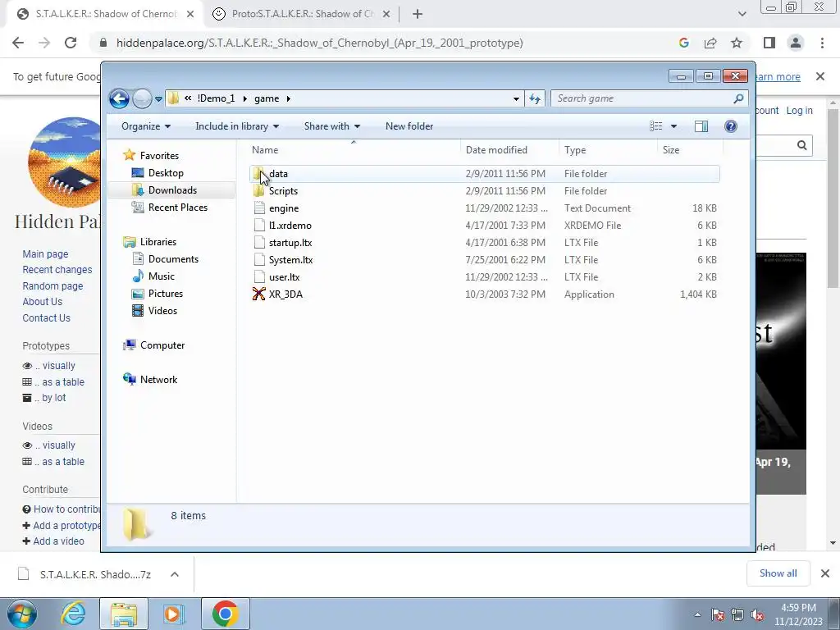Image resolution: width=840 pixels, height=630 pixels.
Task: Sort by the Size column header
Action: click(x=689, y=150)
